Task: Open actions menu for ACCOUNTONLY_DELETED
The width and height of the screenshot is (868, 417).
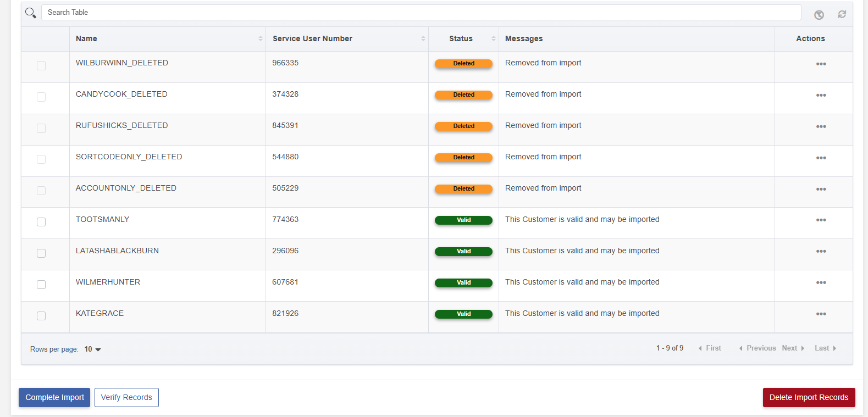Action: point(821,190)
